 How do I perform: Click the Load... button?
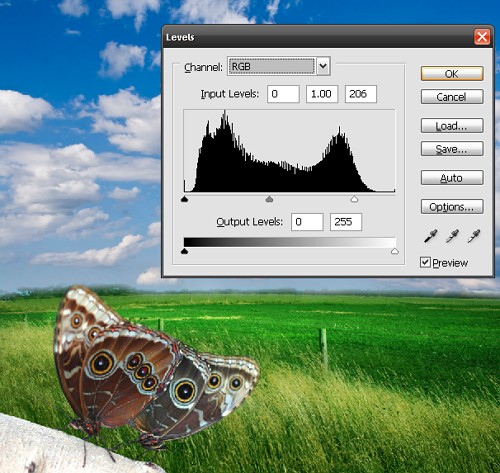click(x=452, y=126)
